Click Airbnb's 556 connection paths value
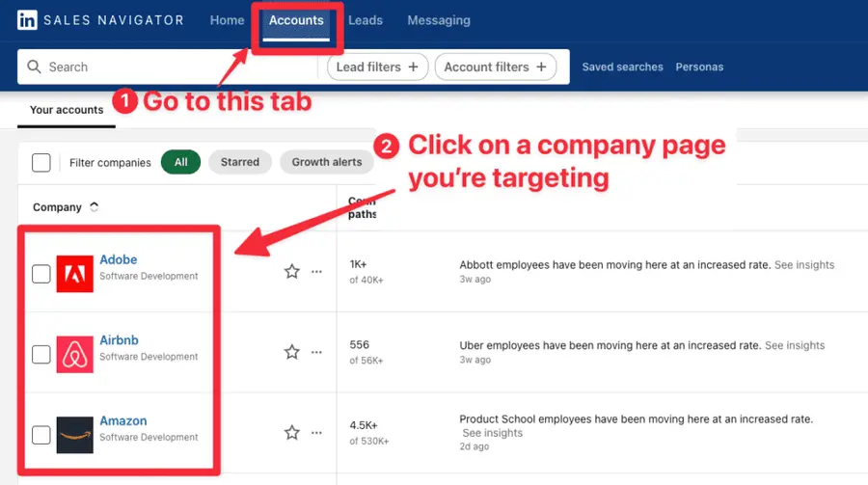This screenshot has height=485, width=868. [360, 344]
